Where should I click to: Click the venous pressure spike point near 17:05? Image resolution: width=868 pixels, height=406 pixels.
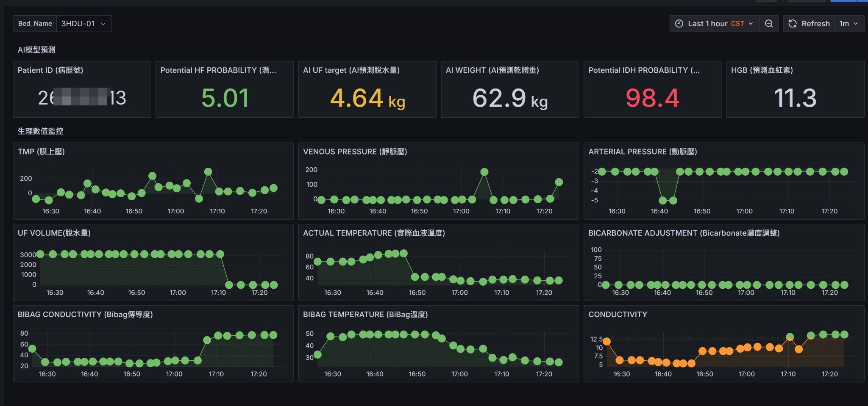coord(484,172)
